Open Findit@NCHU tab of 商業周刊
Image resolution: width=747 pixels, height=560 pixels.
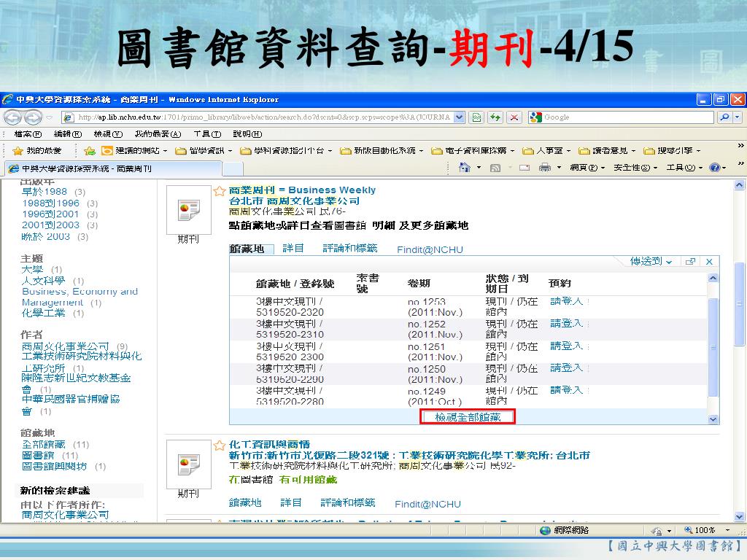(x=430, y=249)
